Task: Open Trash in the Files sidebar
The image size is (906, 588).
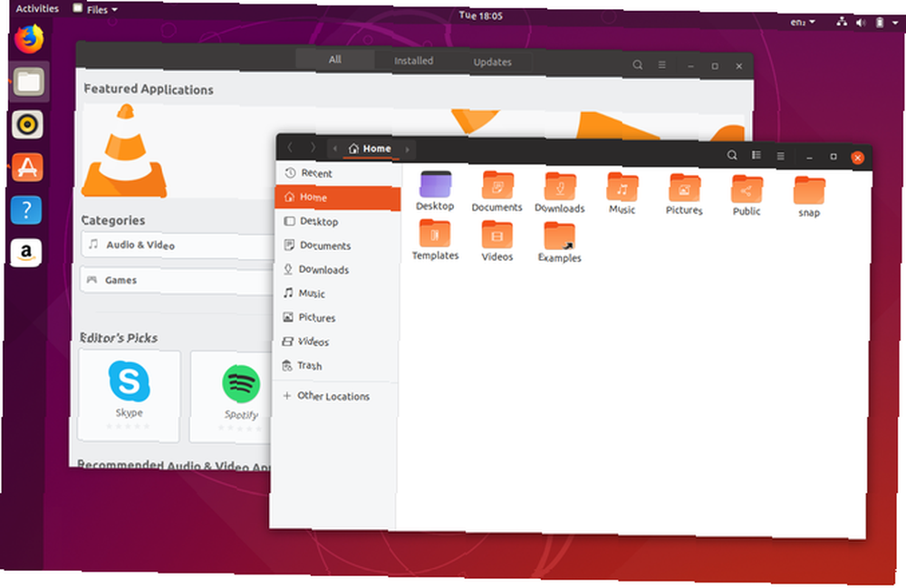Action: pyautogui.click(x=334, y=366)
